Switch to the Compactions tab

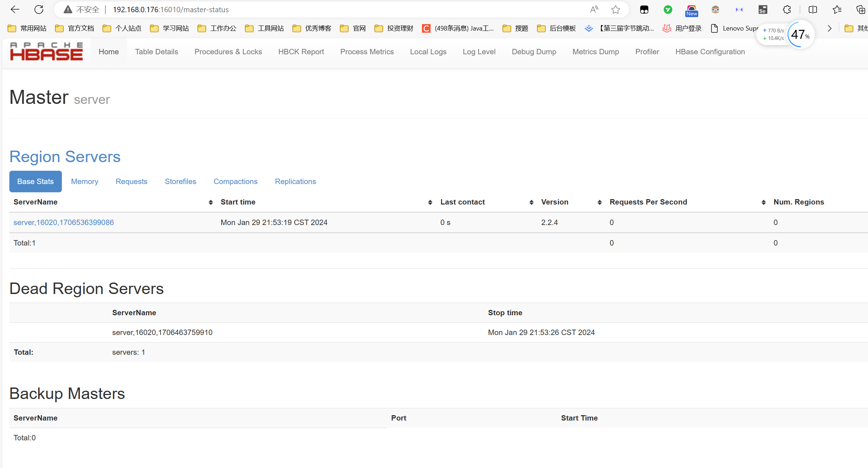[x=236, y=182]
